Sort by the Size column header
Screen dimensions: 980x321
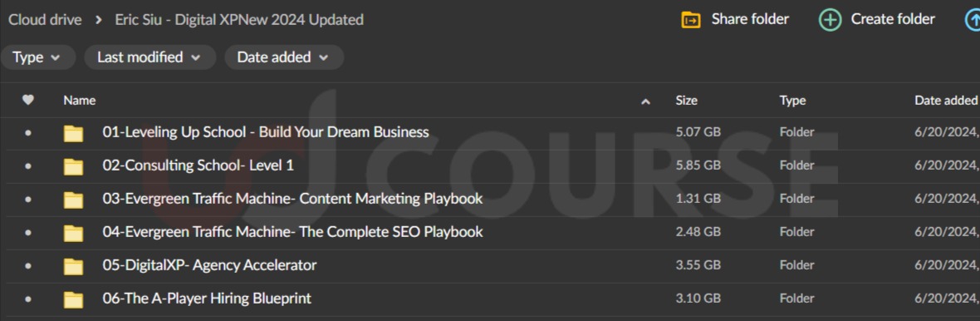[686, 100]
